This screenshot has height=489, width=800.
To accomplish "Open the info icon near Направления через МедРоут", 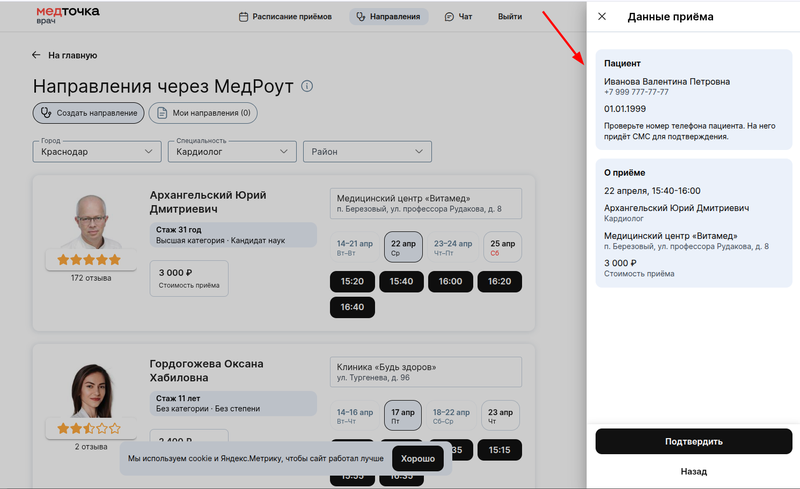I will coord(307,86).
